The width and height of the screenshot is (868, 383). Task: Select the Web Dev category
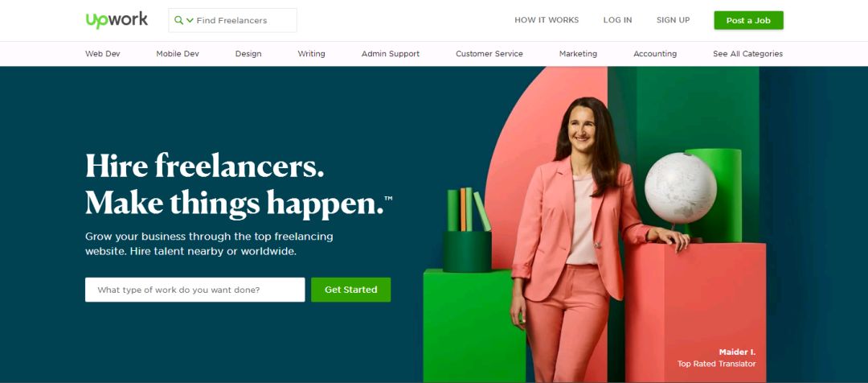pos(102,54)
